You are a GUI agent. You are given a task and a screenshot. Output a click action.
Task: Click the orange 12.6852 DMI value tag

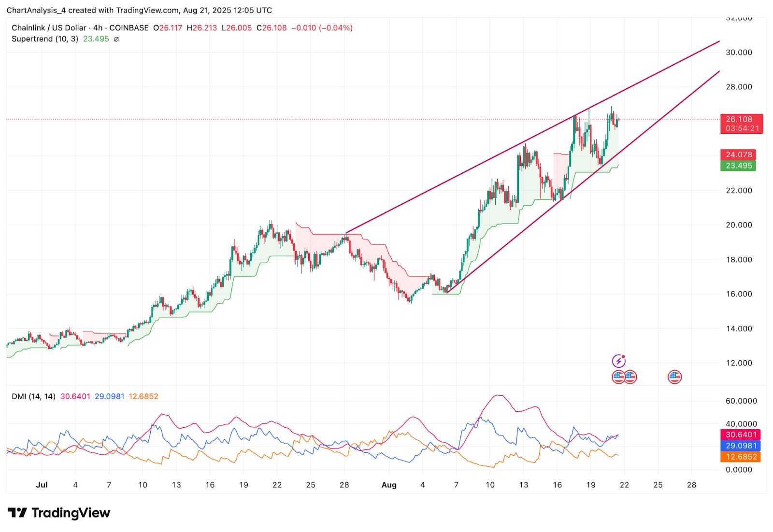[740, 457]
